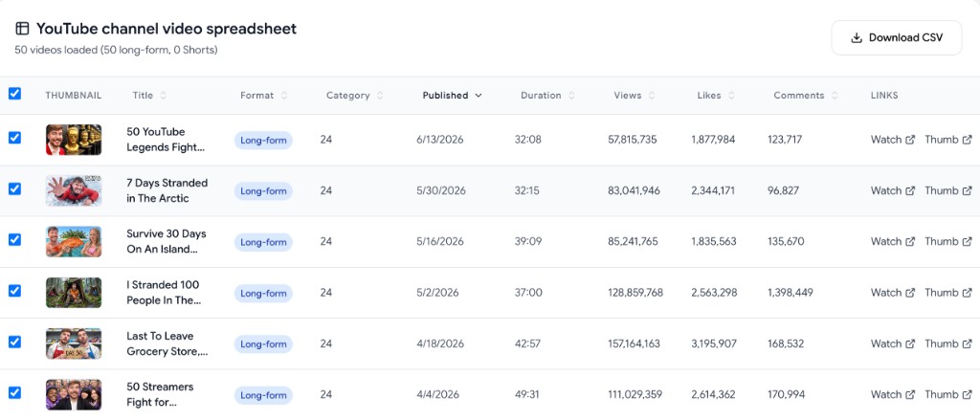Image resolution: width=980 pixels, height=420 pixels.
Task: Click the spreadsheet table icon beside the title
Action: click(23, 28)
